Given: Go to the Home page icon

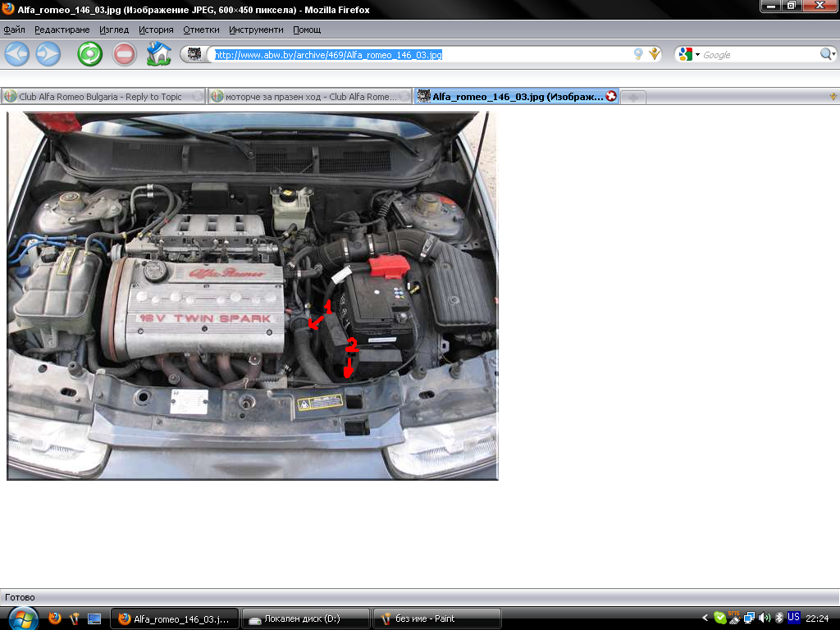Looking at the screenshot, I should [157, 54].
